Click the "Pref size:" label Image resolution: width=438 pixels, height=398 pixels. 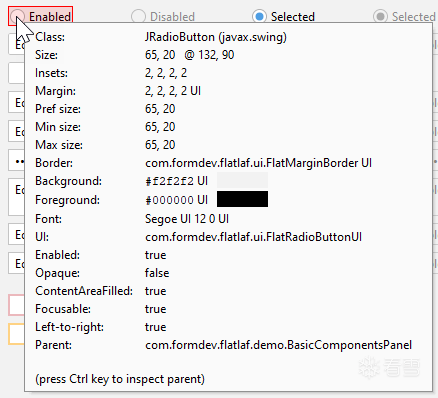[x=58, y=109]
